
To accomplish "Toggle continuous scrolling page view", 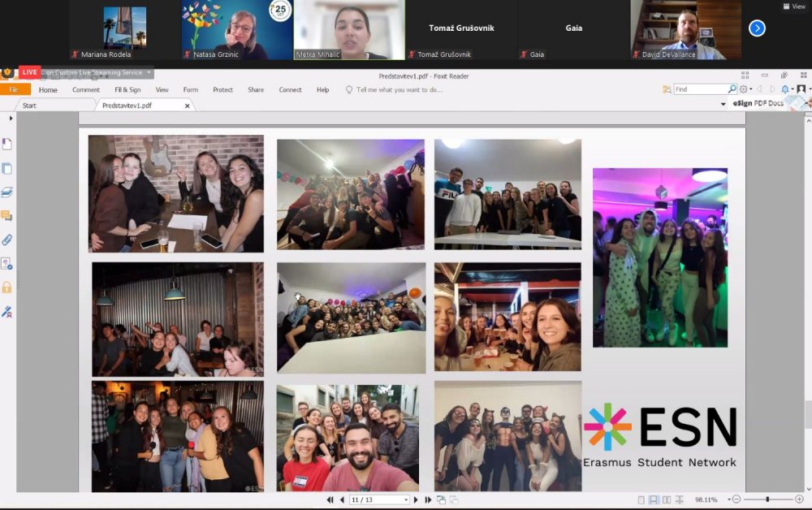I will pos(654,499).
